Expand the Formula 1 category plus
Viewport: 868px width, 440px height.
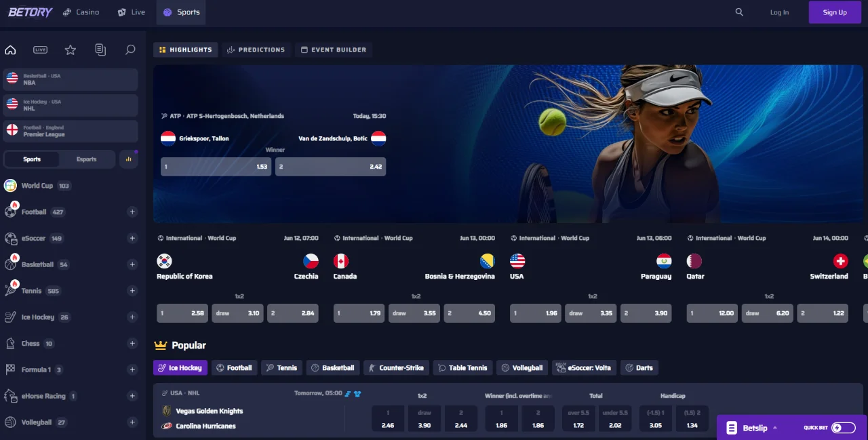point(132,369)
